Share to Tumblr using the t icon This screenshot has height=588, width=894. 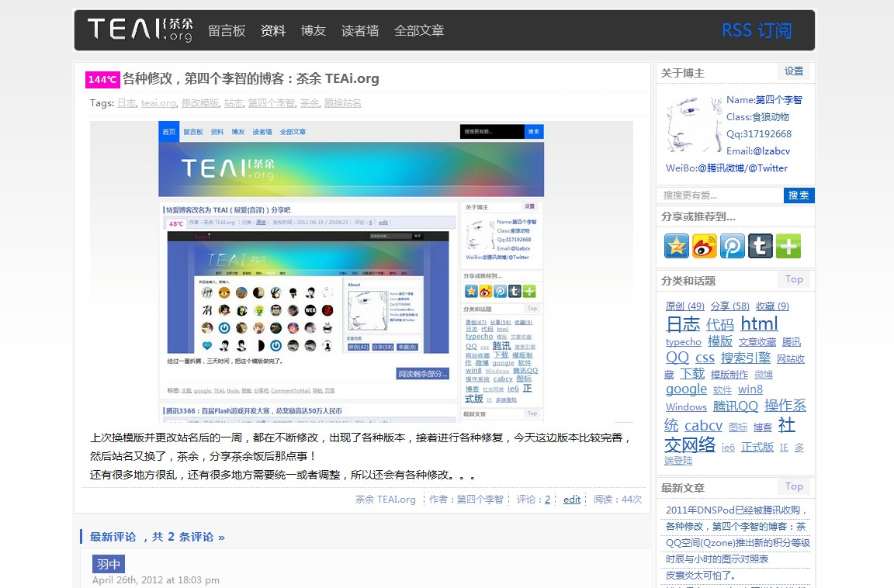click(760, 246)
